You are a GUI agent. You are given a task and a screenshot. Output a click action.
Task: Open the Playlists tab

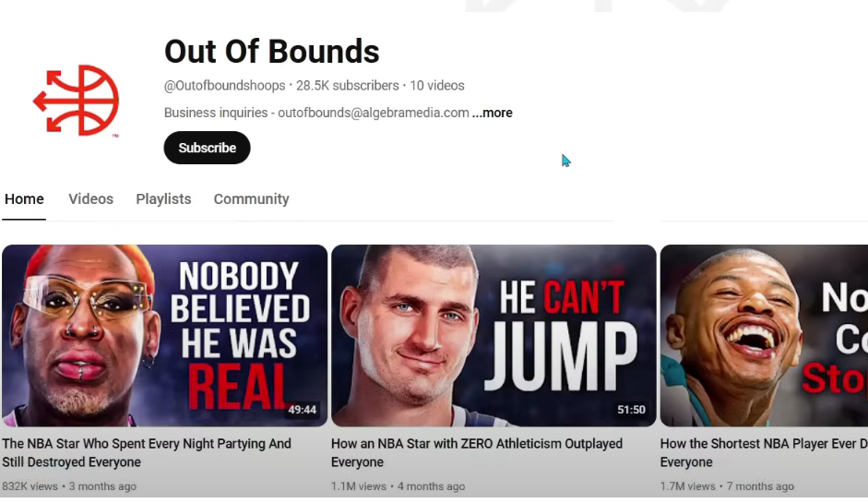click(x=163, y=198)
